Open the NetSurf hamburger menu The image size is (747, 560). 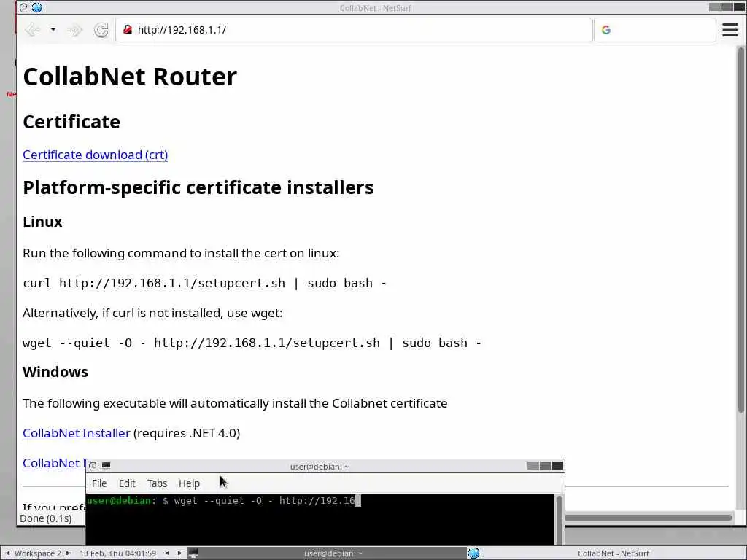click(x=729, y=30)
